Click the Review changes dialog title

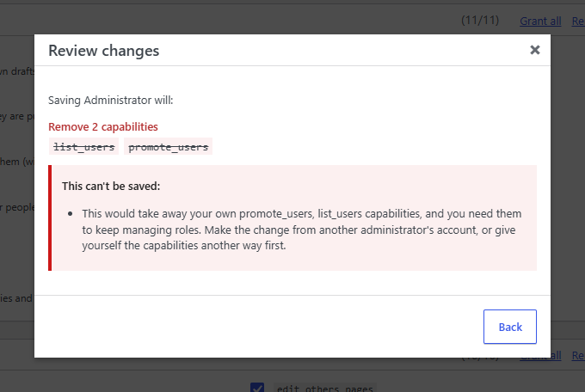104,51
